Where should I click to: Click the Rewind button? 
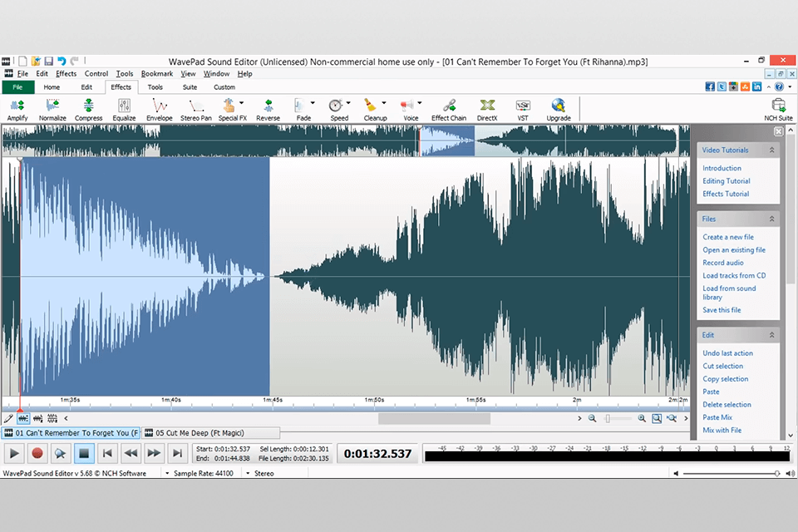(x=131, y=453)
